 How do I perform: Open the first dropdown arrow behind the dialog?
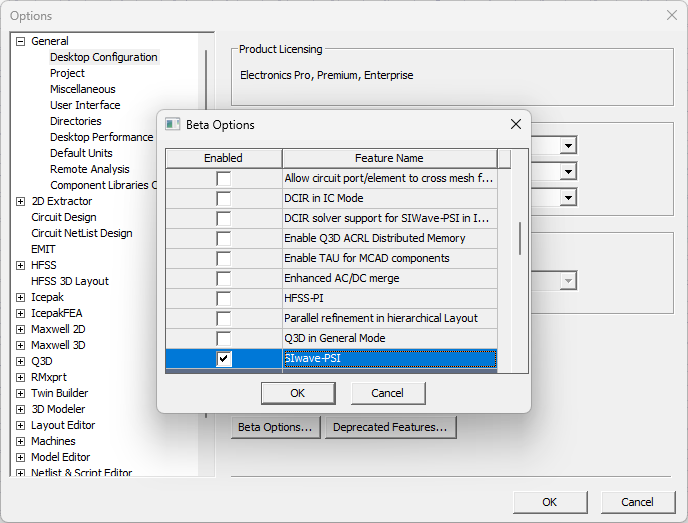click(568, 146)
